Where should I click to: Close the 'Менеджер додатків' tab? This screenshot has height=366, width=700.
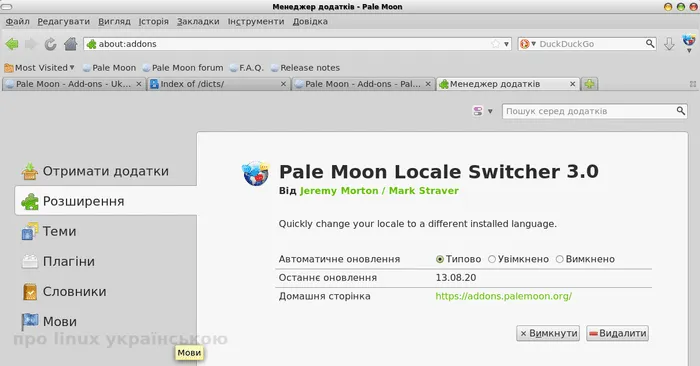point(573,84)
